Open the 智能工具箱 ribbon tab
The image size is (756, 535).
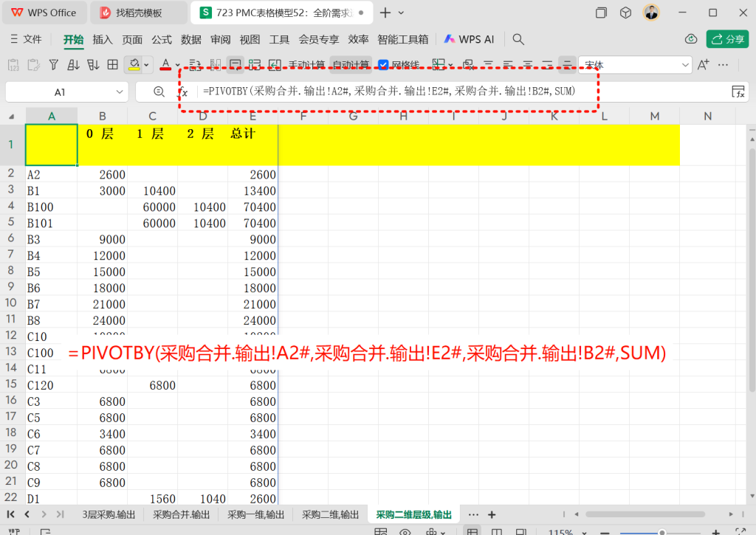click(x=402, y=40)
